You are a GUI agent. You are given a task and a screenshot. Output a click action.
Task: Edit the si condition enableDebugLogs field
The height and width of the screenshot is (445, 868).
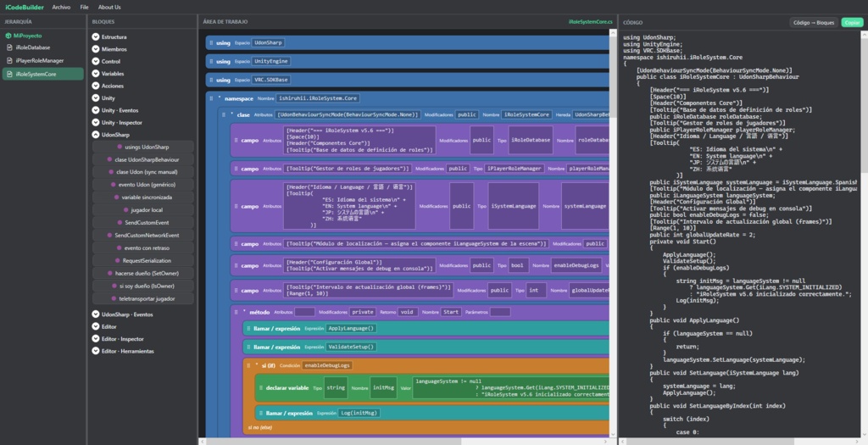click(328, 365)
